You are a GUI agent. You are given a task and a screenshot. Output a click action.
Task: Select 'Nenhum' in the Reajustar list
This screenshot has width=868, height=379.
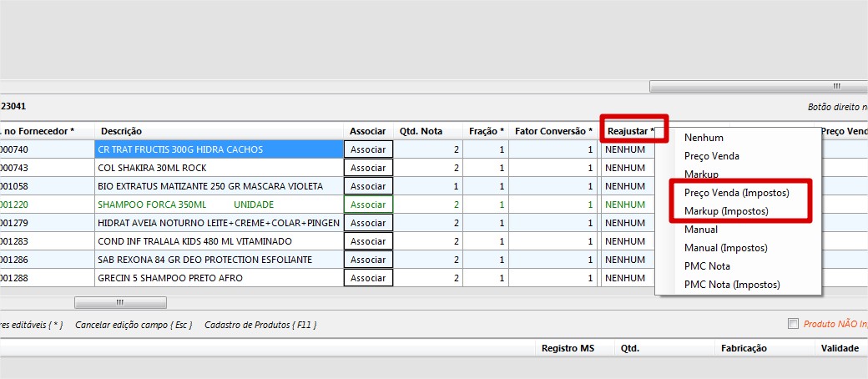[704, 138]
